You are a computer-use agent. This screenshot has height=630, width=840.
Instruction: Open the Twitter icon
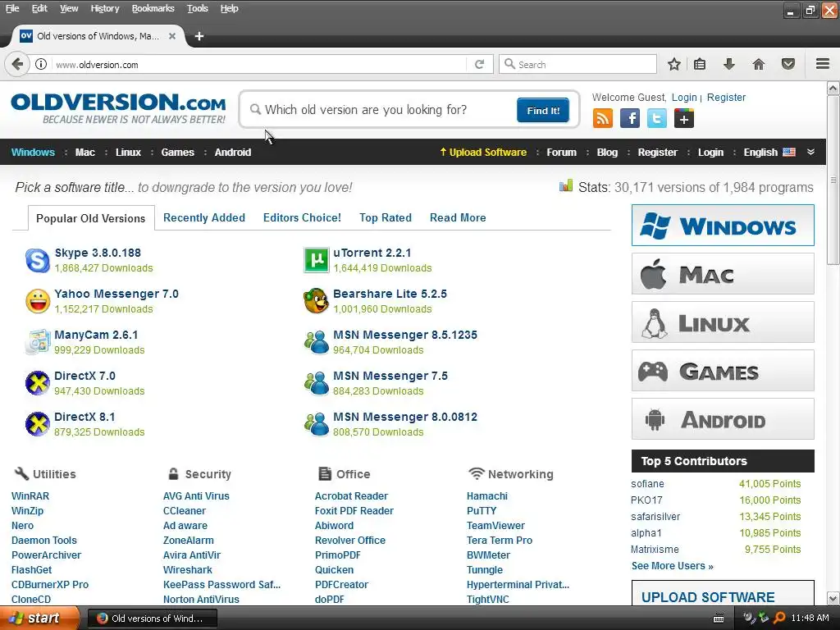[657, 118]
